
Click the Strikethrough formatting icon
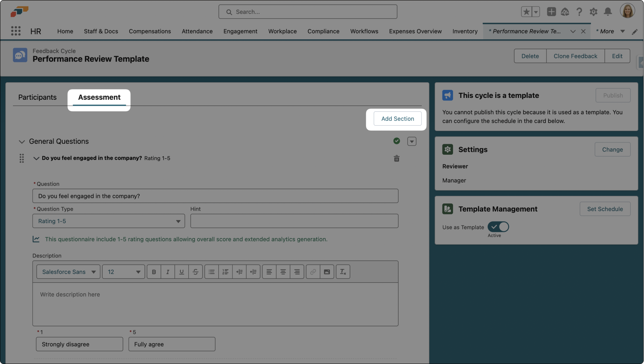click(195, 272)
